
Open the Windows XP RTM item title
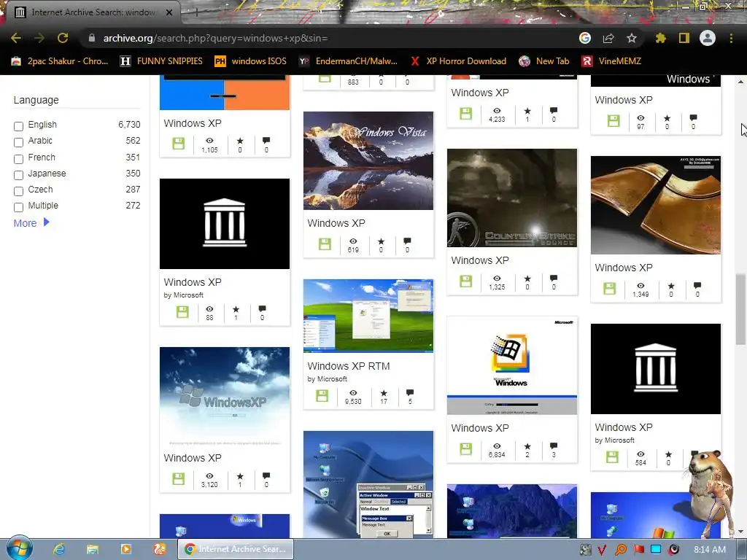tap(349, 366)
